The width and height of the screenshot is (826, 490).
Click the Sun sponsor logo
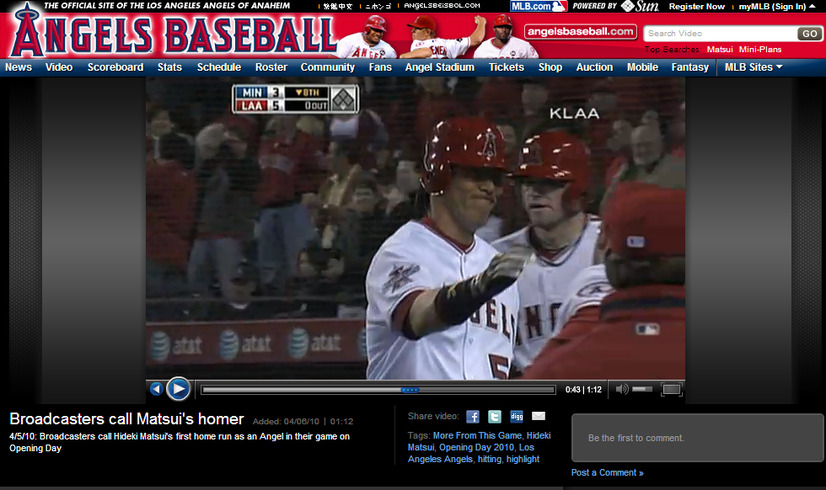(x=640, y=6)
